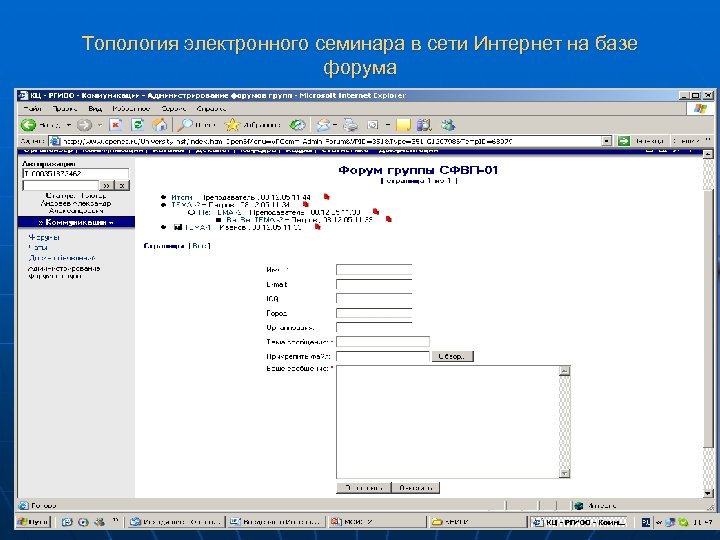This screenshot has width=720, height=540.
Task: Open the Edit button dropdown arrow
Action: pos(388,125)
